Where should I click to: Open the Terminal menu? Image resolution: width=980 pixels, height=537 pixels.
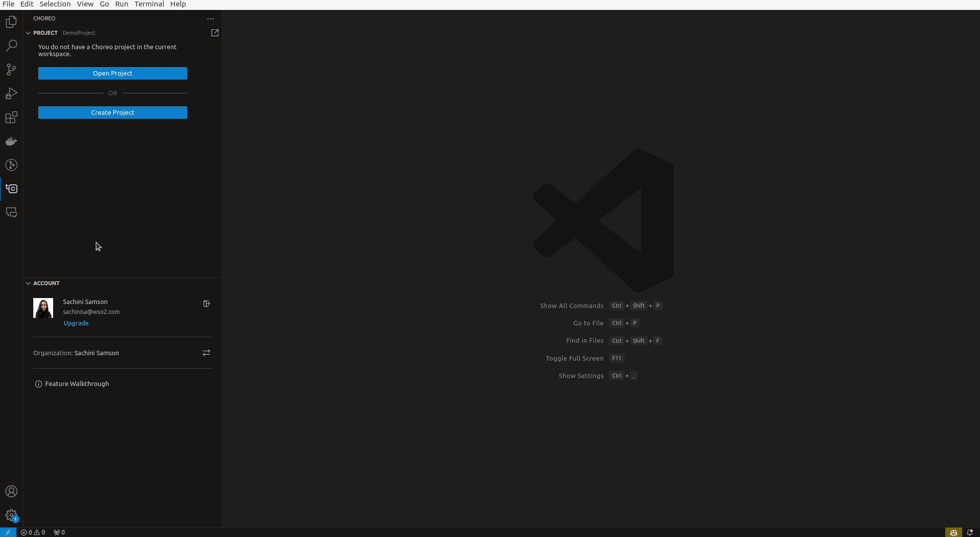point(149,4)
